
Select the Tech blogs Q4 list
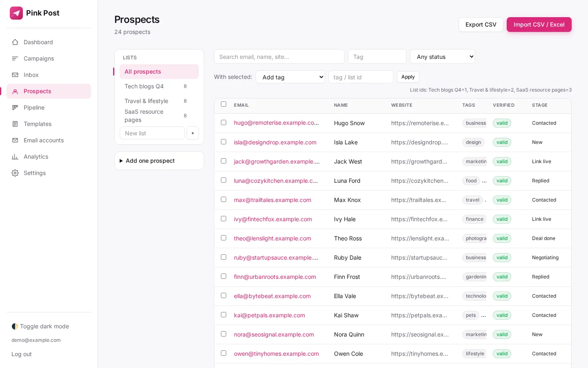pyautogui.click(x=159, y=86)
